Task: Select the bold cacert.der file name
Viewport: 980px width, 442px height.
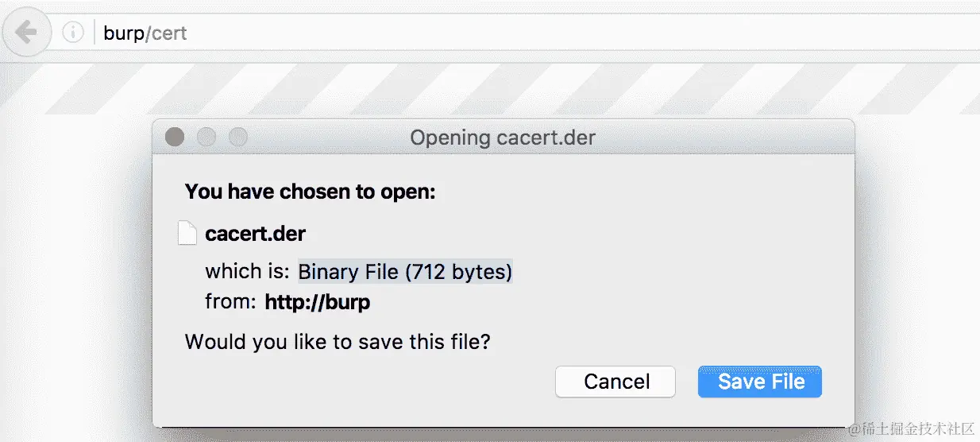Action: 255,234
